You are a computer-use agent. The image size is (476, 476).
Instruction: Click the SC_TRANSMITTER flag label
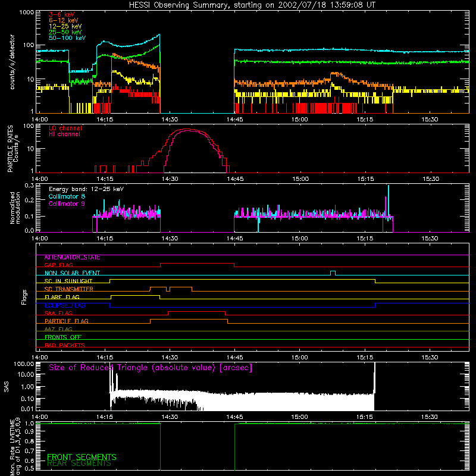[x=68, y=289]
